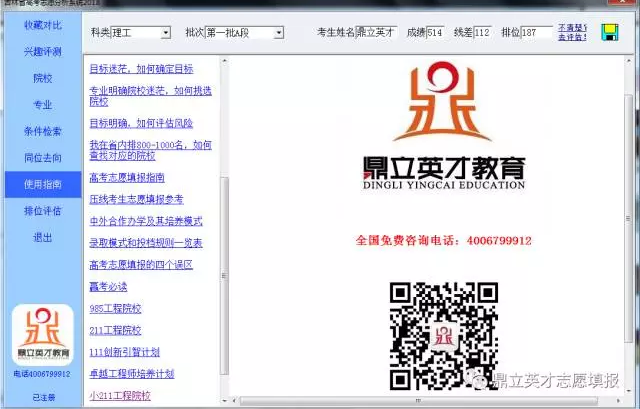Click 退出 to exit the program
Viewport: 640px width, 409px height.
[43, 237]
